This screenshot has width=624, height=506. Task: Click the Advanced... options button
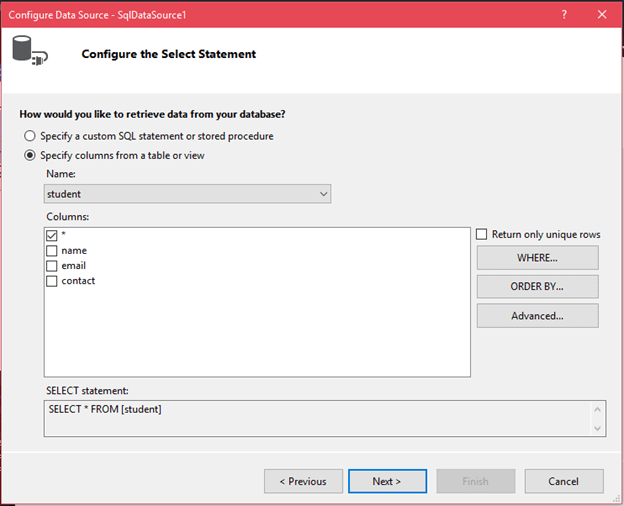pos(537,316)
